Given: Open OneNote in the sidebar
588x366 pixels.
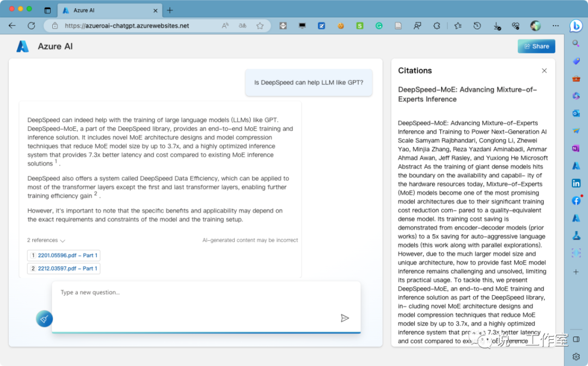Looking at the screenshot, I should [576, 148].
